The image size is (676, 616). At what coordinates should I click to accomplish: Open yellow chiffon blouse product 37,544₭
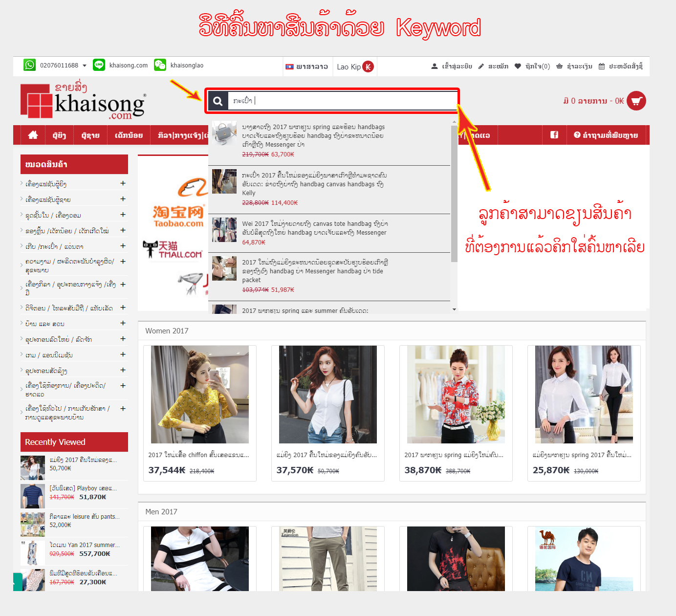[x=200, y=413]
